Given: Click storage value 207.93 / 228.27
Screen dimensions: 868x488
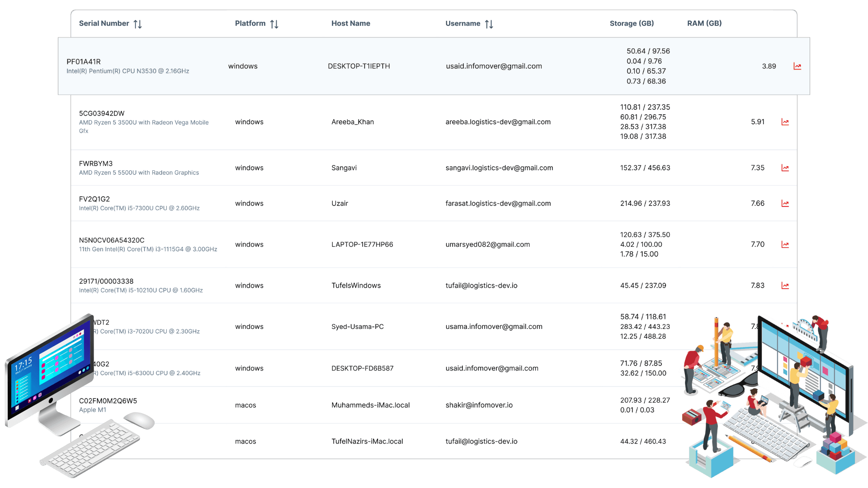Looking at the screenshot, I should point(645,400).
